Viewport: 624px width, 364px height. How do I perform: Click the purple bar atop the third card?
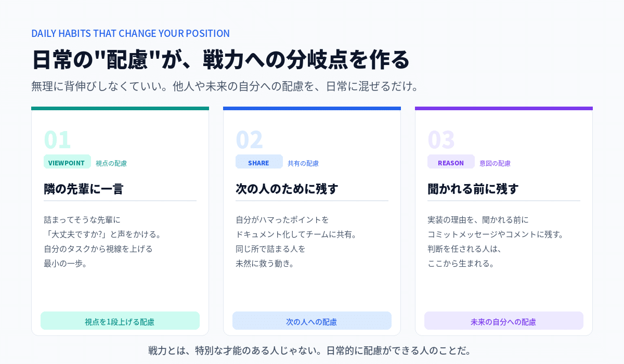(504, 108)
